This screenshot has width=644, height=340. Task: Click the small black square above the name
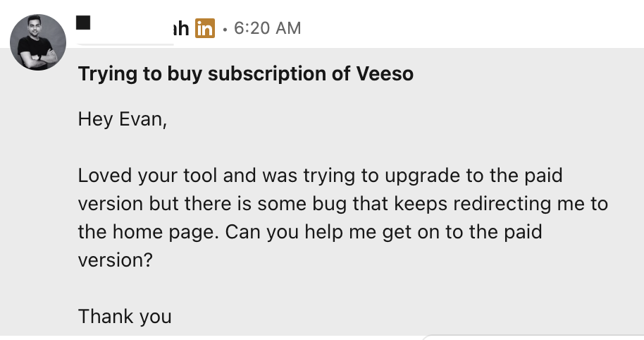click(84, 22)
